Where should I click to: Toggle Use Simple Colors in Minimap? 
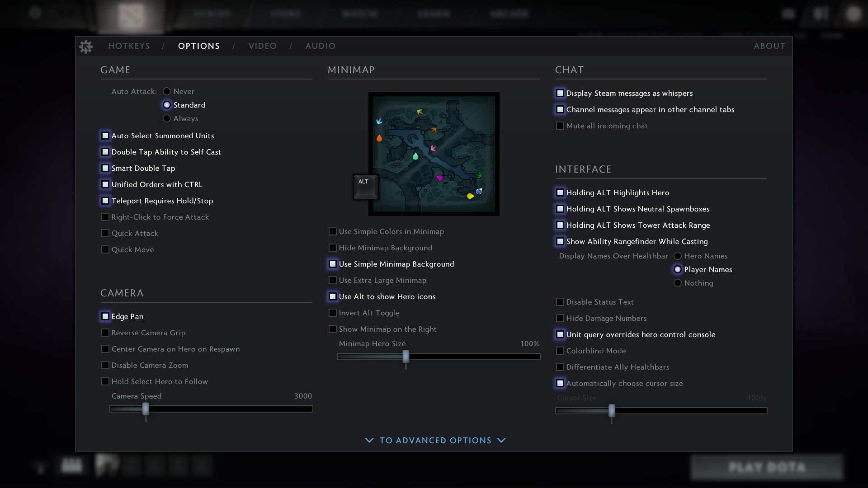(x=332, y=231)
